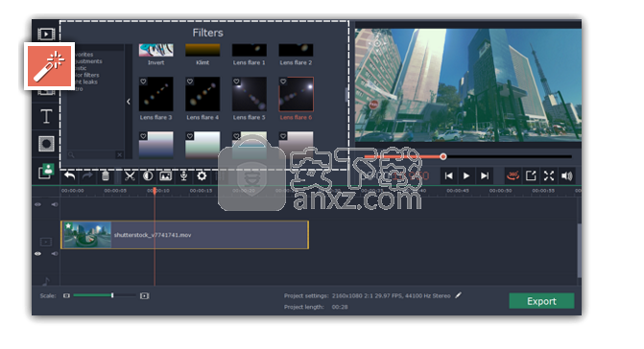This screenshot has height=349, width=644.
Task: Click the green Export button
Action: (x=541, y=301)
